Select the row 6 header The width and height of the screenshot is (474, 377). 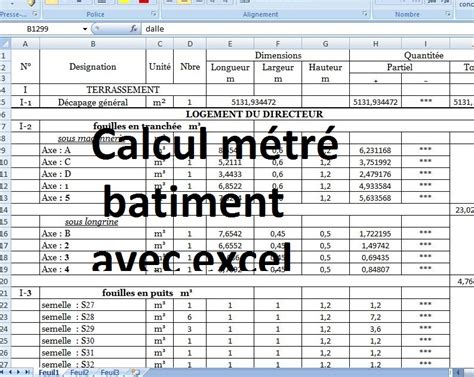pyautogui.click(x=5, y=114)
